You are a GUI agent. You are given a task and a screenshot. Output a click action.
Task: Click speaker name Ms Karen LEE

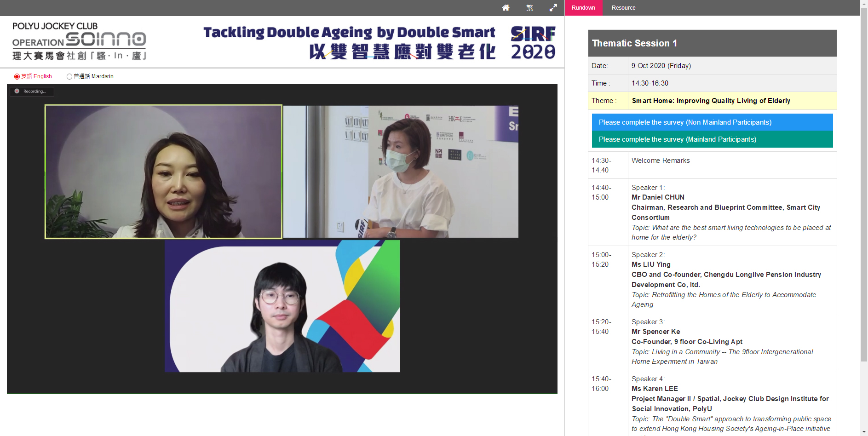coord(655,389)
